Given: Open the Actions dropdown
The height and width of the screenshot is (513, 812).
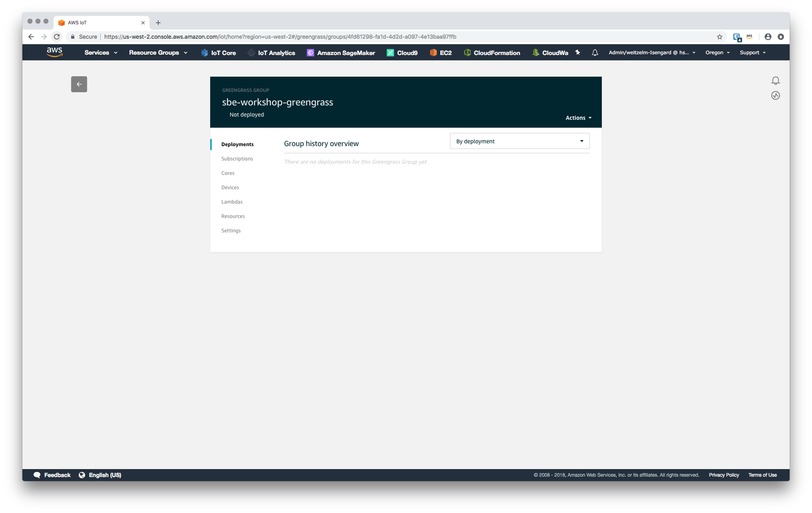Looking at the screenshot, I should [579, 118].
